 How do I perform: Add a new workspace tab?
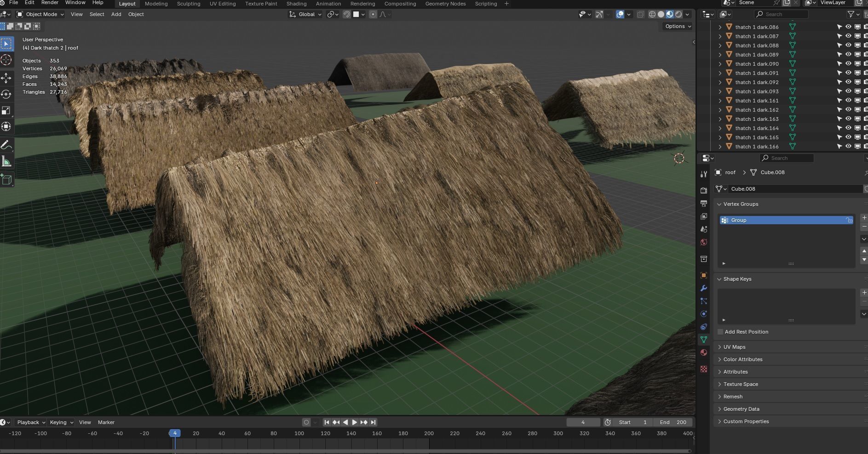tap(506, 4)
